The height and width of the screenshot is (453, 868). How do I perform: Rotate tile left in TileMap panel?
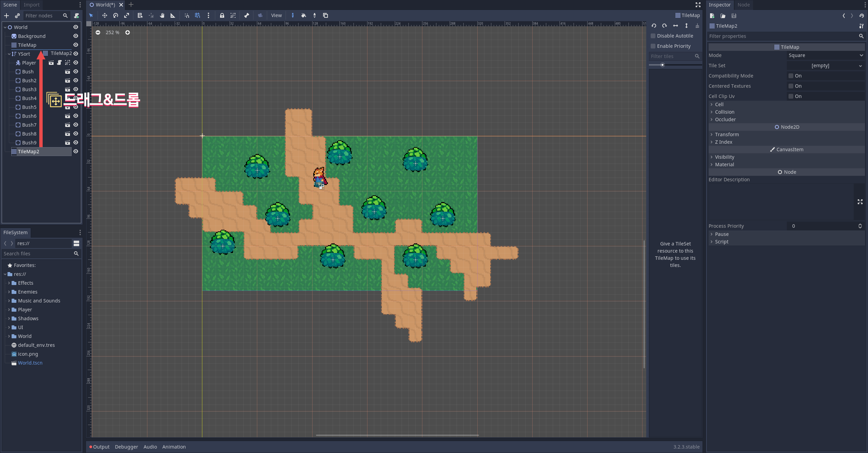[x=654, y=26]
